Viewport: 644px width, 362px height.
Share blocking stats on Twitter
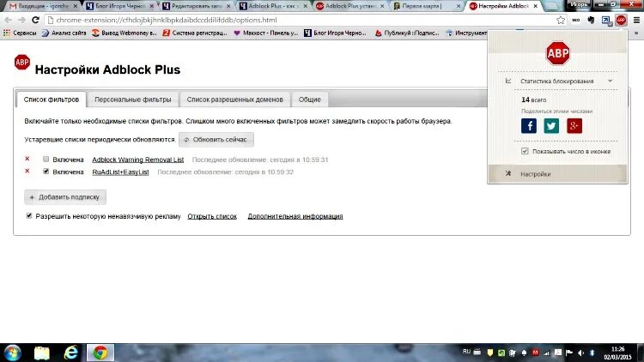click(551, 125)
